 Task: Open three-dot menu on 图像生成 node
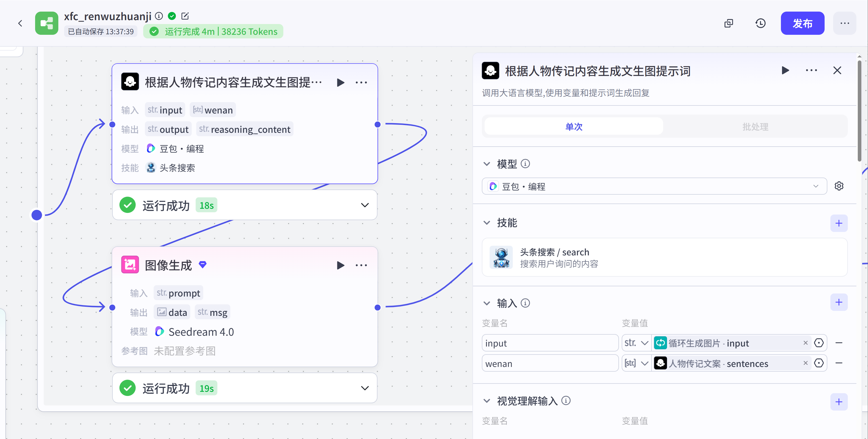361,265
